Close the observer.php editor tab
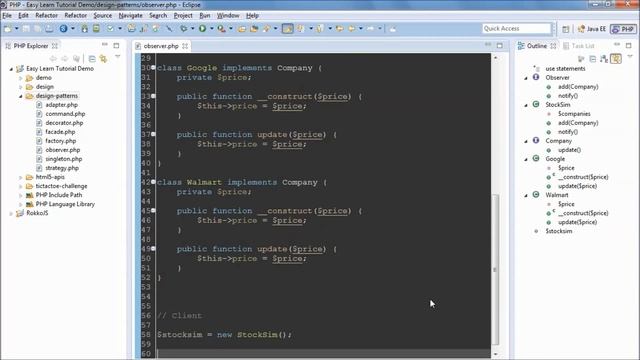640x360 pixels. (185, 46)
